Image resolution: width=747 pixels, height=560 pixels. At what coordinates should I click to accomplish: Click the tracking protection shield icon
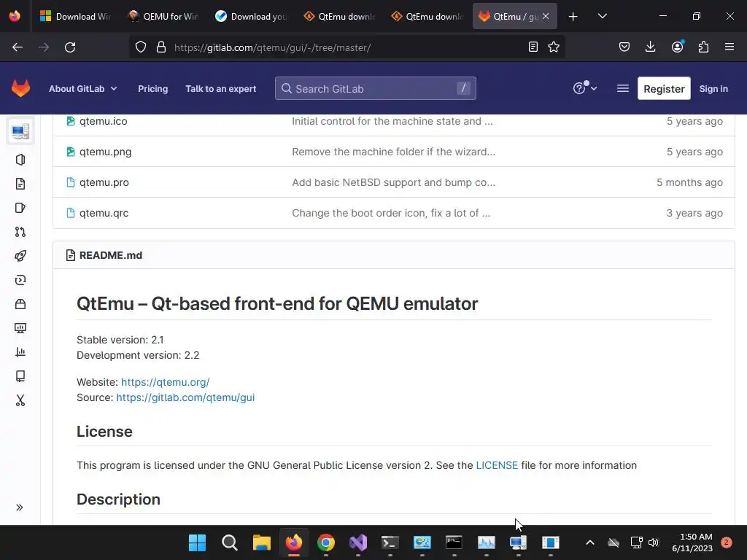[x=141, y=47]
